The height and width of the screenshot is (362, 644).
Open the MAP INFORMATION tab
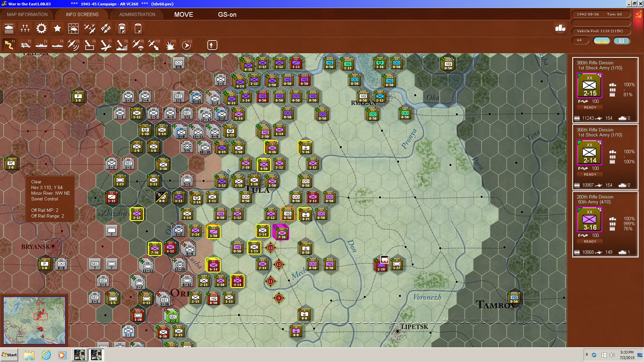27,14
